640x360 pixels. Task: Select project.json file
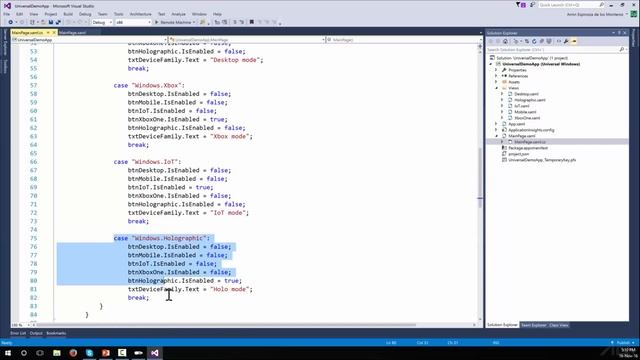coord(518,154)
